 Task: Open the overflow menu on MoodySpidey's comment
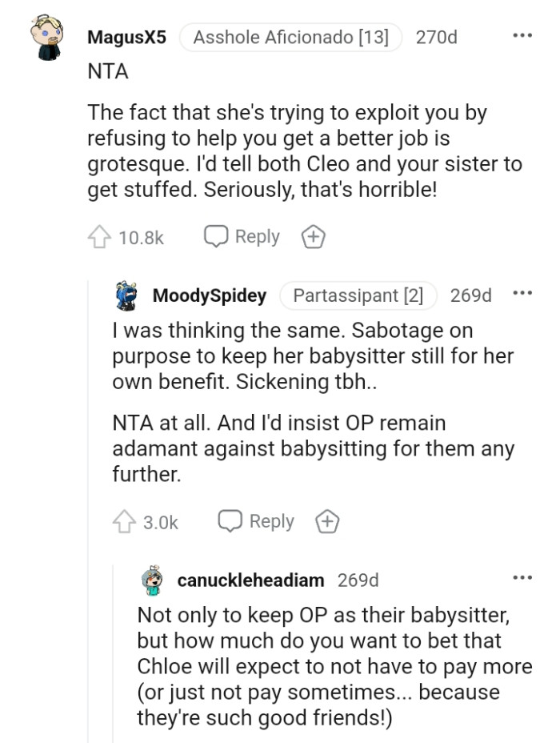(x=524, y=293)
